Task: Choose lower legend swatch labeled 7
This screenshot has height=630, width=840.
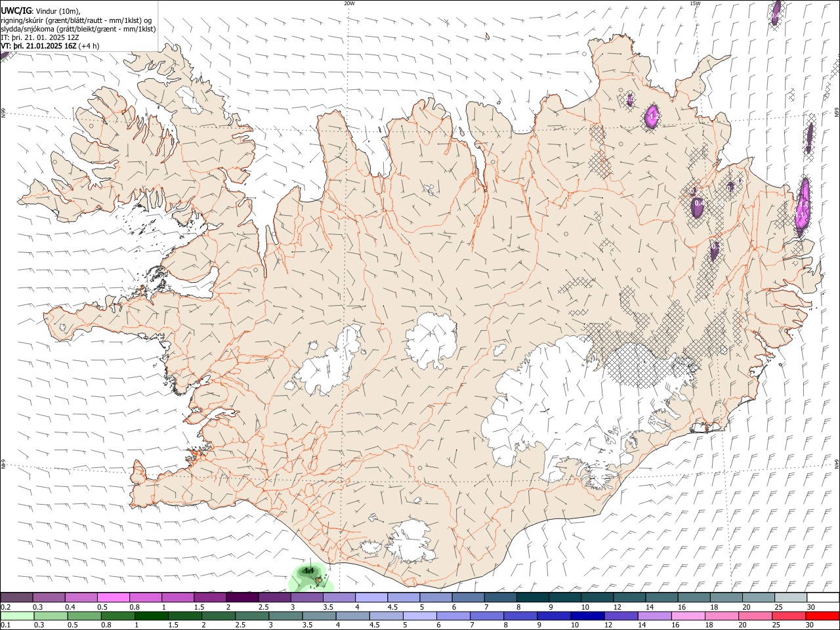Action: [x=487, y=616]
